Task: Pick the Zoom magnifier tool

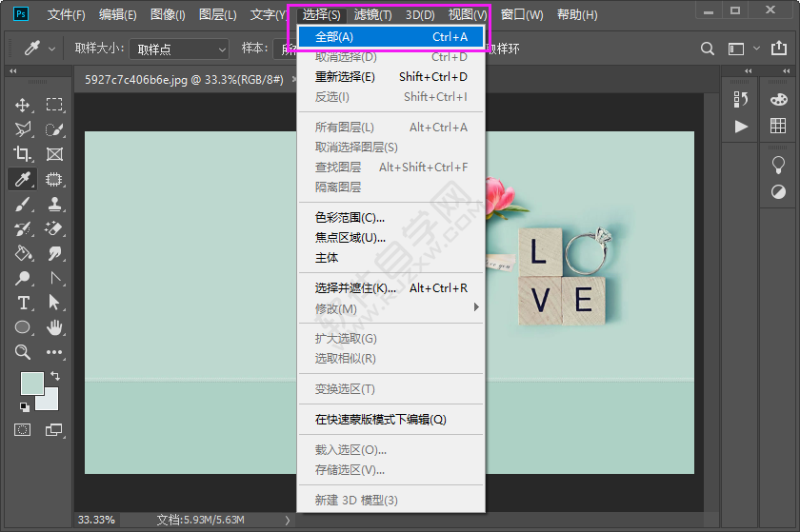Action: [23, 352]
